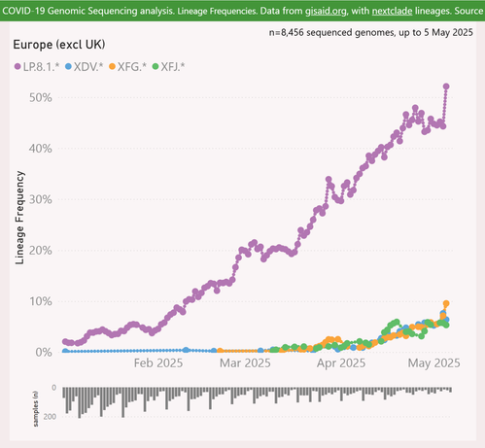
Task: Click the Mar 2025 axis label
Action: (245, 363)
